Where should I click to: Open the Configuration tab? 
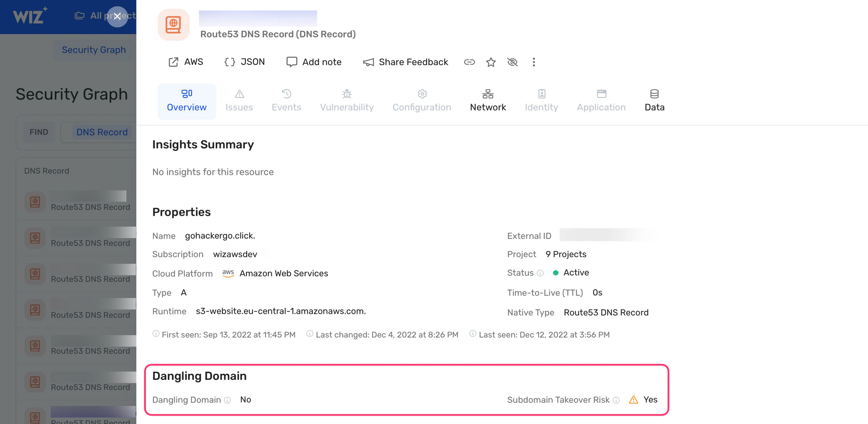click(422, 101)
